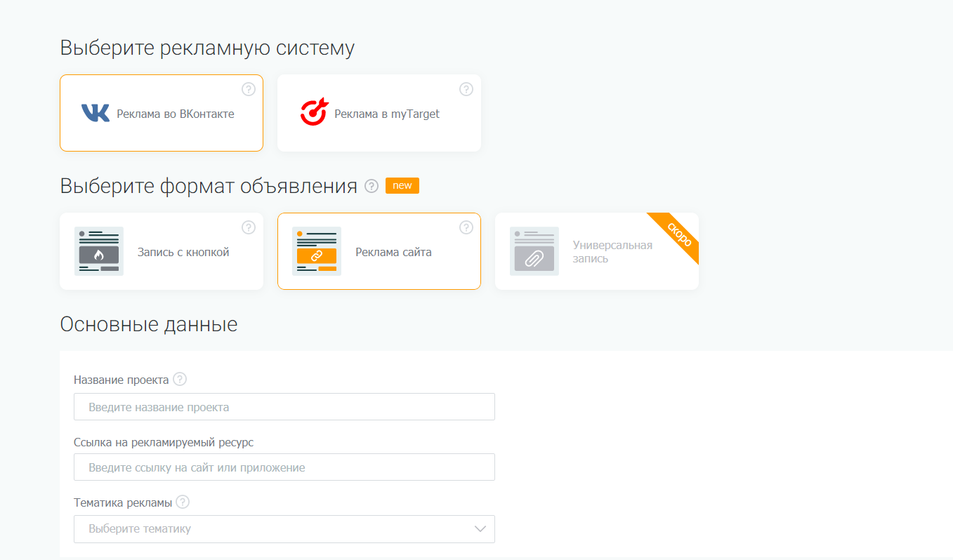Screen dimensions: 953x560
Task: Click the orange new badge
Action: (402, 186)
